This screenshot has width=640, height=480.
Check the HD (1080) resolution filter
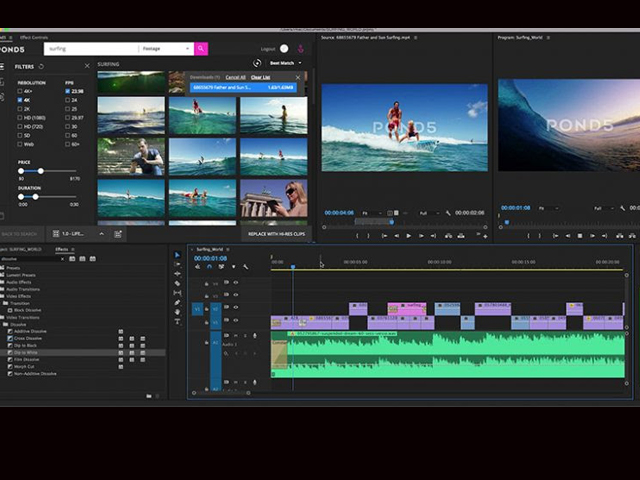pyautogui.click(x=20, y=118)
